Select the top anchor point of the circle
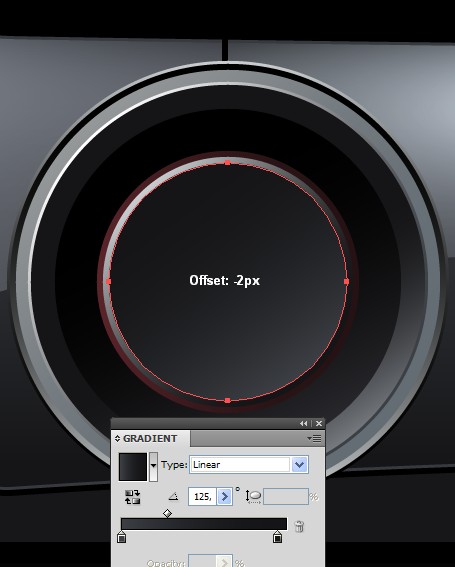Screen dimensions: 455x567 (x=228, y=163)
